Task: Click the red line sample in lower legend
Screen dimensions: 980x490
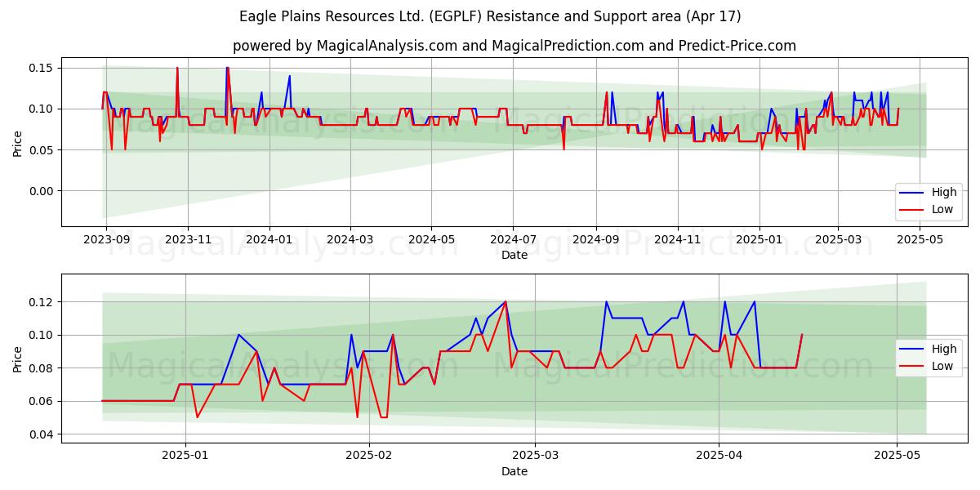Action: point(913,367)
